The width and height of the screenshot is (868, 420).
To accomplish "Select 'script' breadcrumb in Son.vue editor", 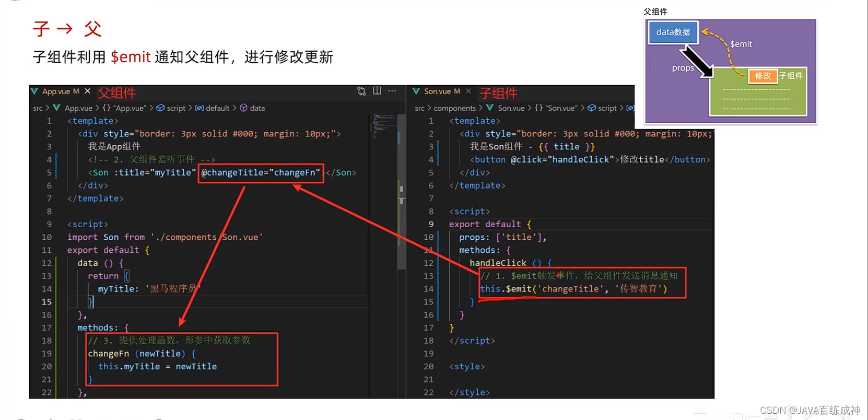I will [607, 108].
